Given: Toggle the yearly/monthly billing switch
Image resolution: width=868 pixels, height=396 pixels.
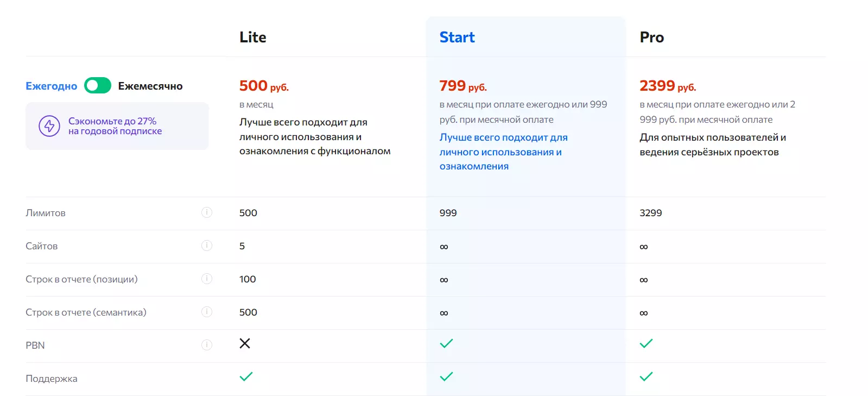Looking at the screenshot, I should (x=98, y=86).
